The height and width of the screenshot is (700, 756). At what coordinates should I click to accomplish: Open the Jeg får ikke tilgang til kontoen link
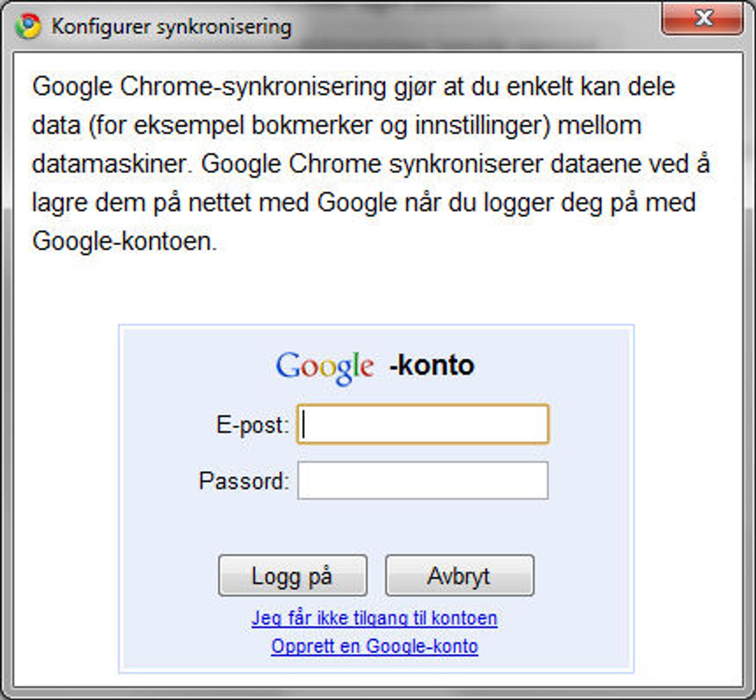pyautogui.click(x=374, y=619)
